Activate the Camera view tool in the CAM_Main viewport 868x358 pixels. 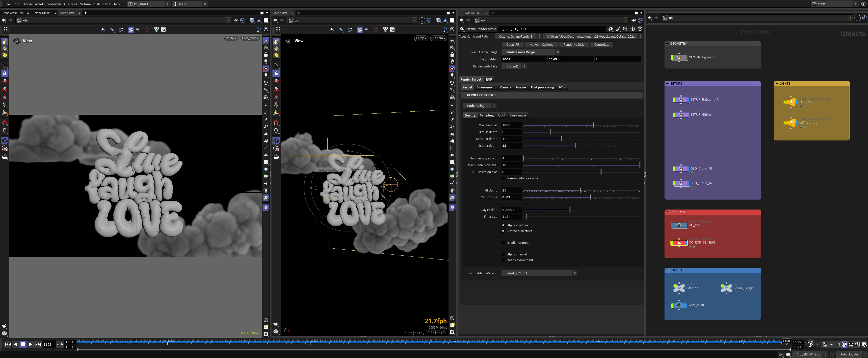5,140
